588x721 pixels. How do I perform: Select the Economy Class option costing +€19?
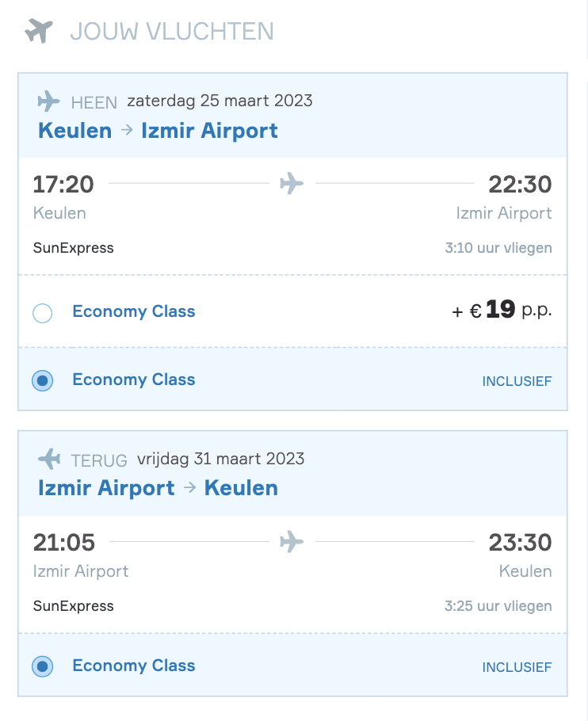[x=42, y=313]
